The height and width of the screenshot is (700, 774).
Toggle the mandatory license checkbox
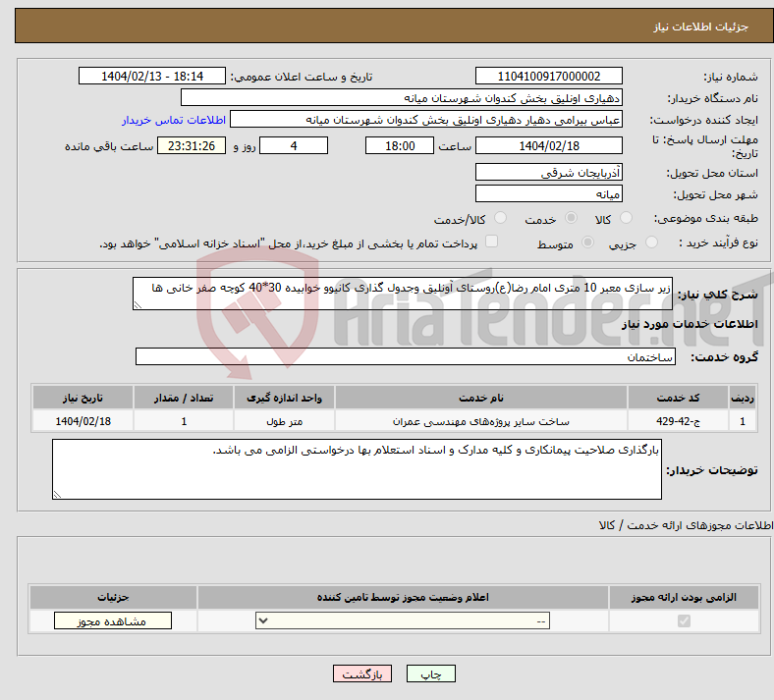click(685, 620)
